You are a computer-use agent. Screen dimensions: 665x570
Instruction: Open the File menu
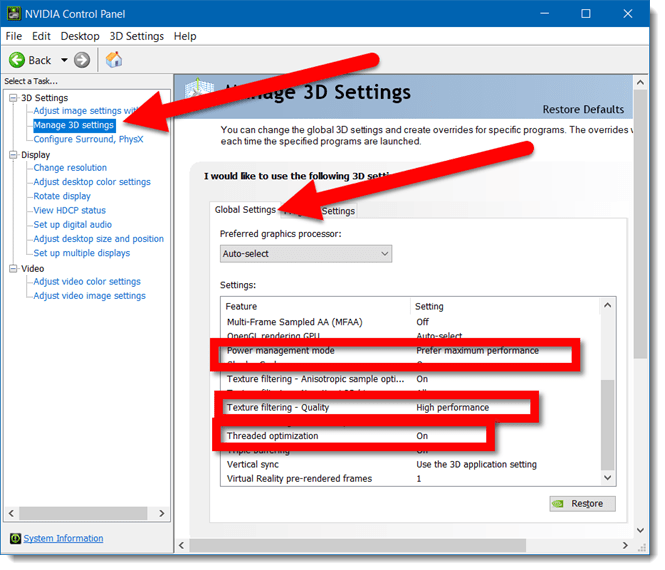(14, 36)
